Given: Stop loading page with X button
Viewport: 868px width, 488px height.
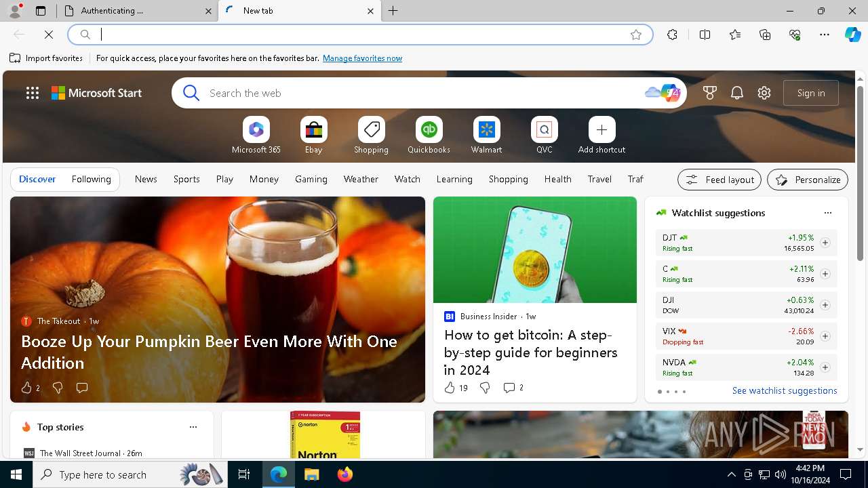Looking at the screenshot, I should (x=49, y=35).
